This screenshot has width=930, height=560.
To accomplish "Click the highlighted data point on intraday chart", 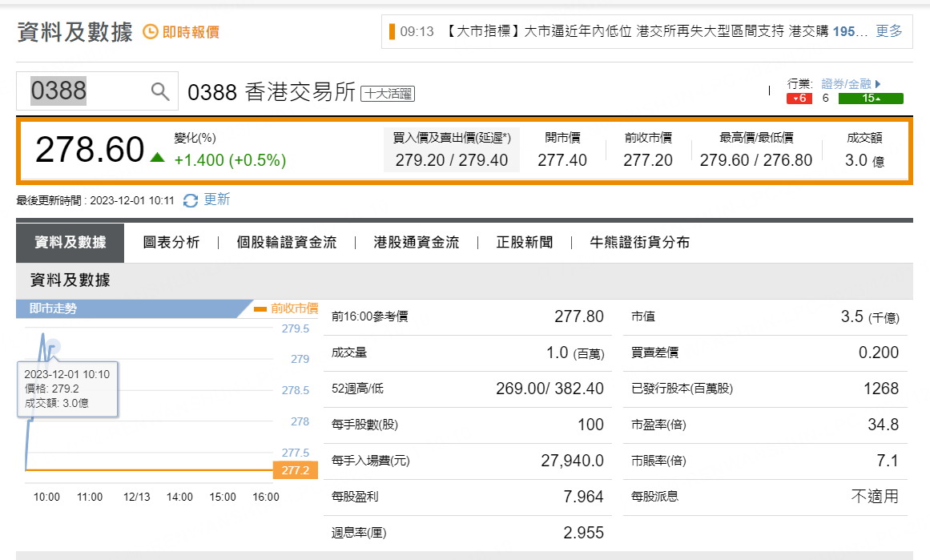I will click(x=54, y=346).
